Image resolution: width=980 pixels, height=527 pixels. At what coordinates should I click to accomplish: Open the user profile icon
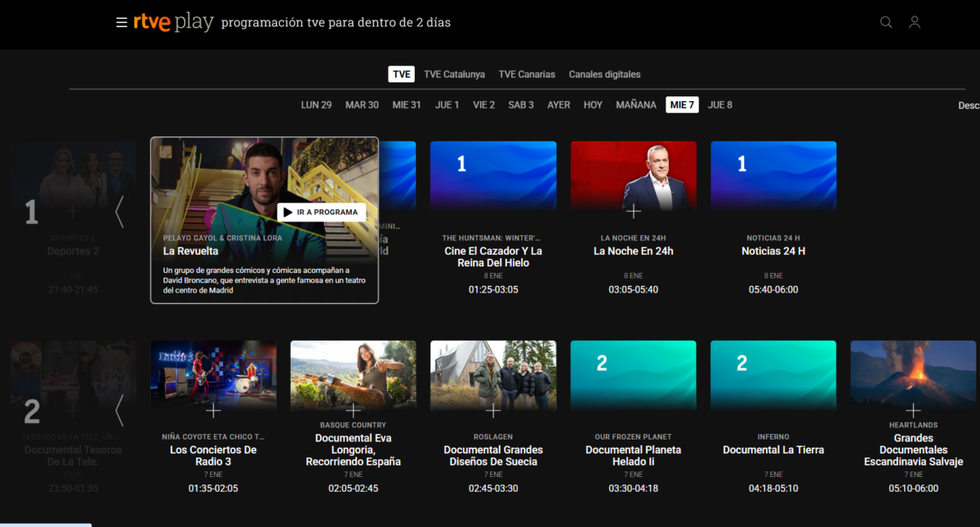coord(915,23)
